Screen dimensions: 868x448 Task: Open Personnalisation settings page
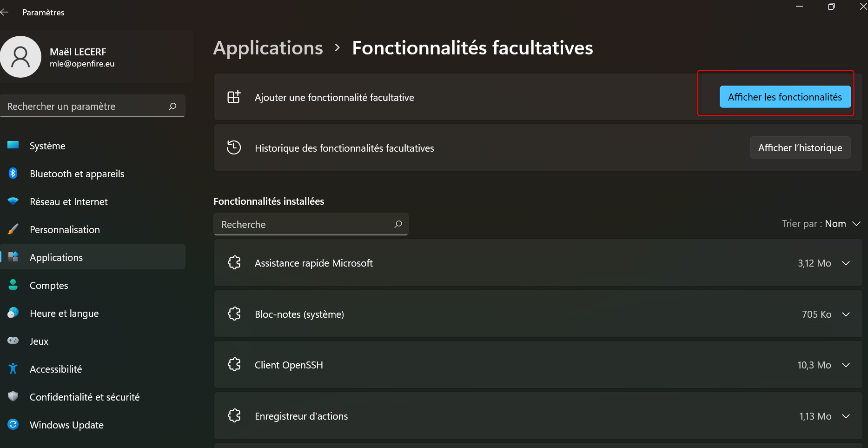[x=93, y=229]
